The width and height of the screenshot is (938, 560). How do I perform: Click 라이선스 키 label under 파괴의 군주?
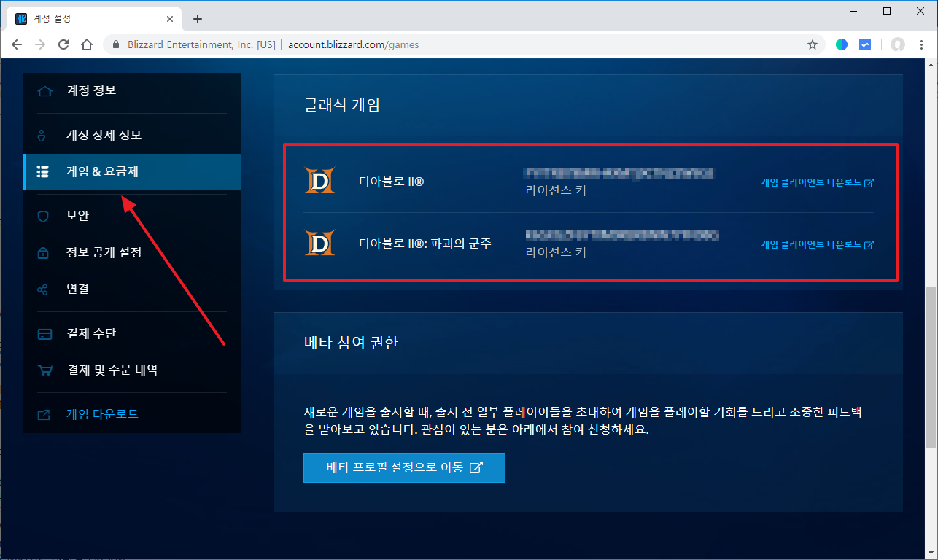556,252
